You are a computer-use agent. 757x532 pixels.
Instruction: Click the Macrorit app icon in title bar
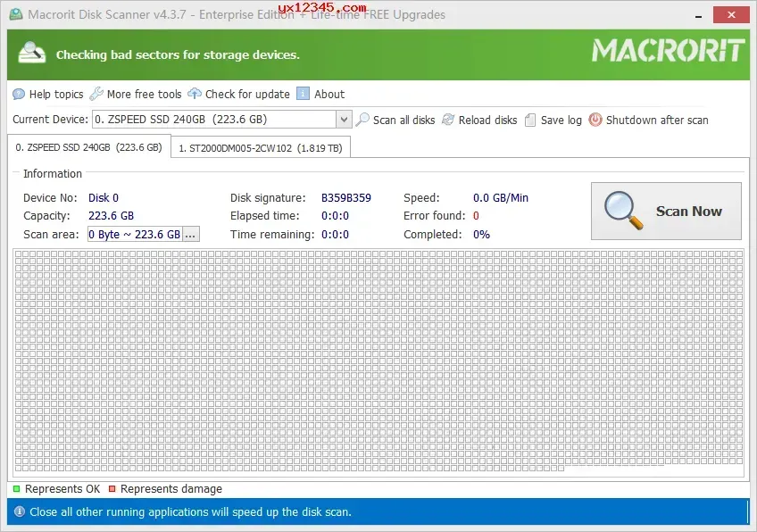pyautogui.click(x=16, y=14)
